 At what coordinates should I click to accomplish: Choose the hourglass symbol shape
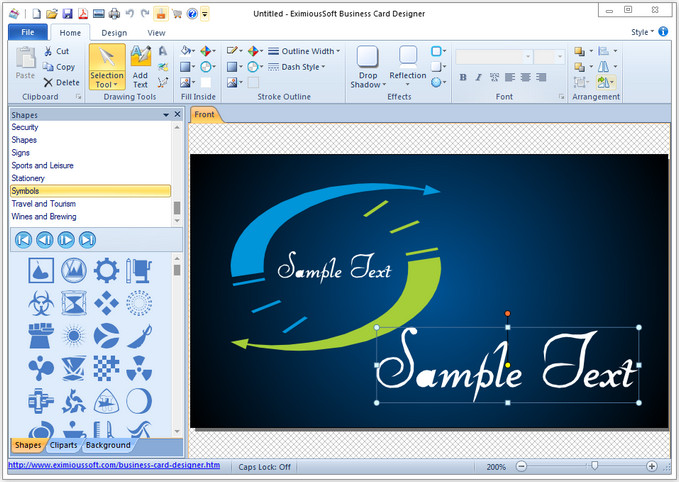pos(73,302)
